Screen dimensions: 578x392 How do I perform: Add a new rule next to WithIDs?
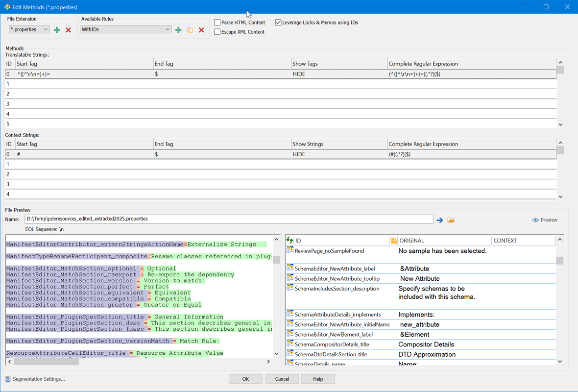pos(178,30)
